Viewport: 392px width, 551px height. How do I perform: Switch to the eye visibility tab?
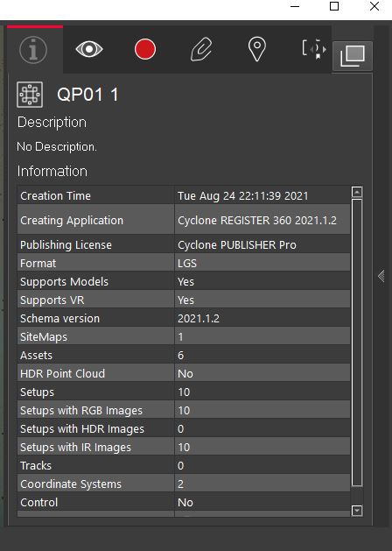(89, 49)
